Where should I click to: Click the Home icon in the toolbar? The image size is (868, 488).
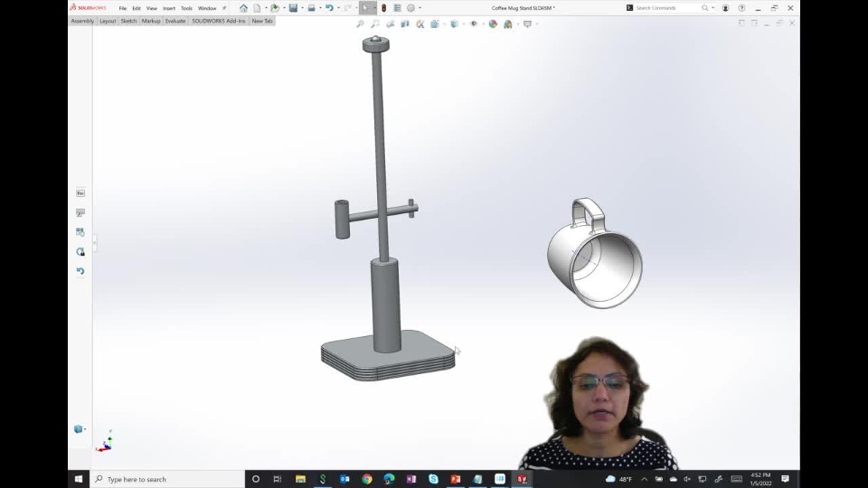pyautogui.click(x=243, y=8)
